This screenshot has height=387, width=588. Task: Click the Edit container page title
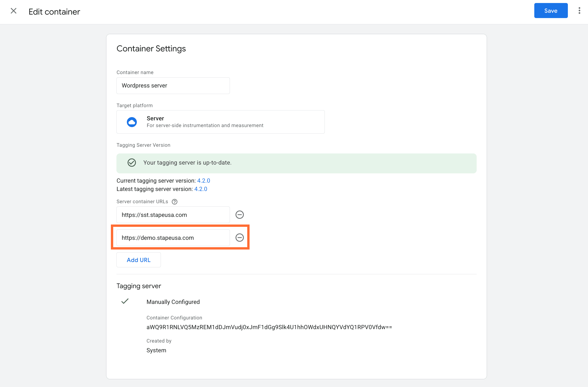tap(54, 11)
